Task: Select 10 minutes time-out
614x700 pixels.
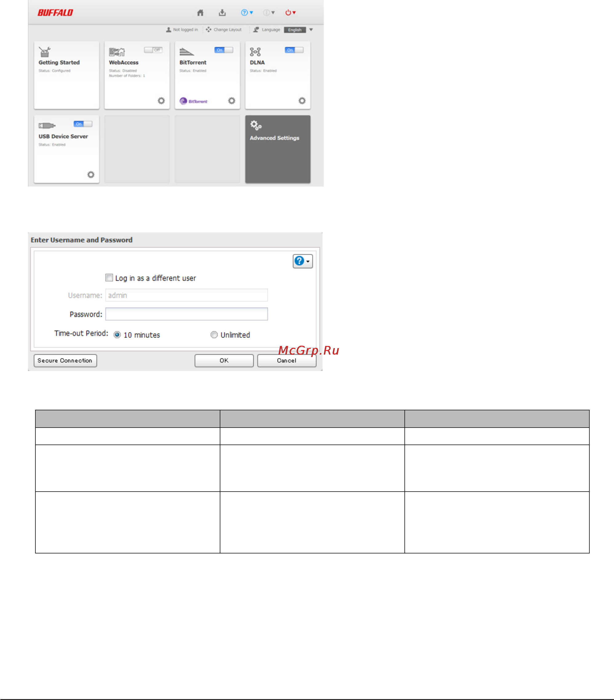Action: click(x=117, y=335)
